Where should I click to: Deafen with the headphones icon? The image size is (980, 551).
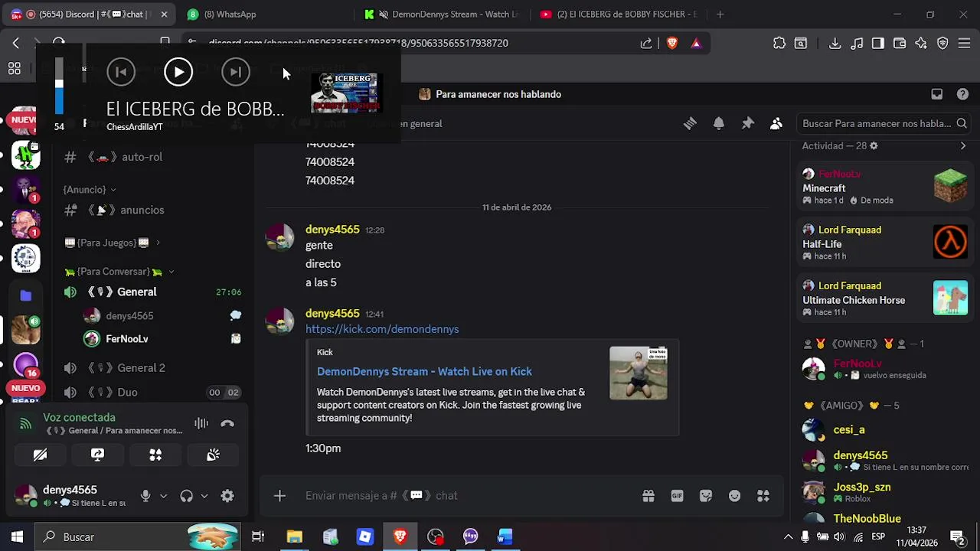186,496
